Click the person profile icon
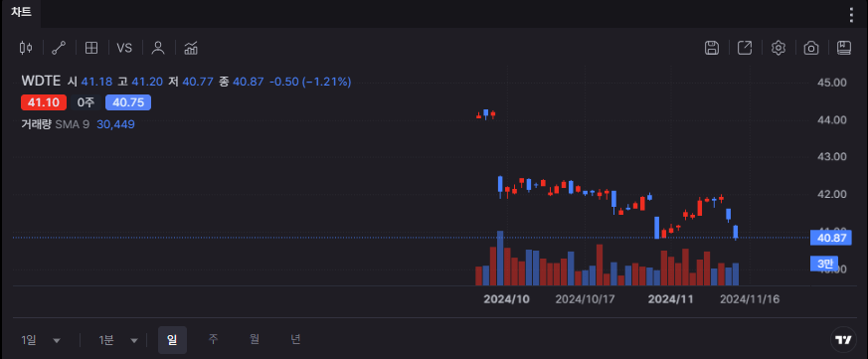This screenshot has height=359, width=868. [158, 48]
